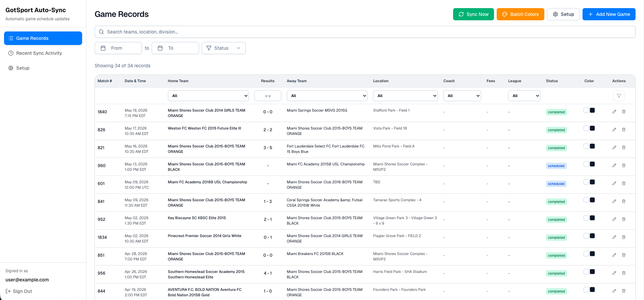This screenshot has width=644, height=300.
Task: Delete match 956 using the trash icon
Action: coord(624,273)
